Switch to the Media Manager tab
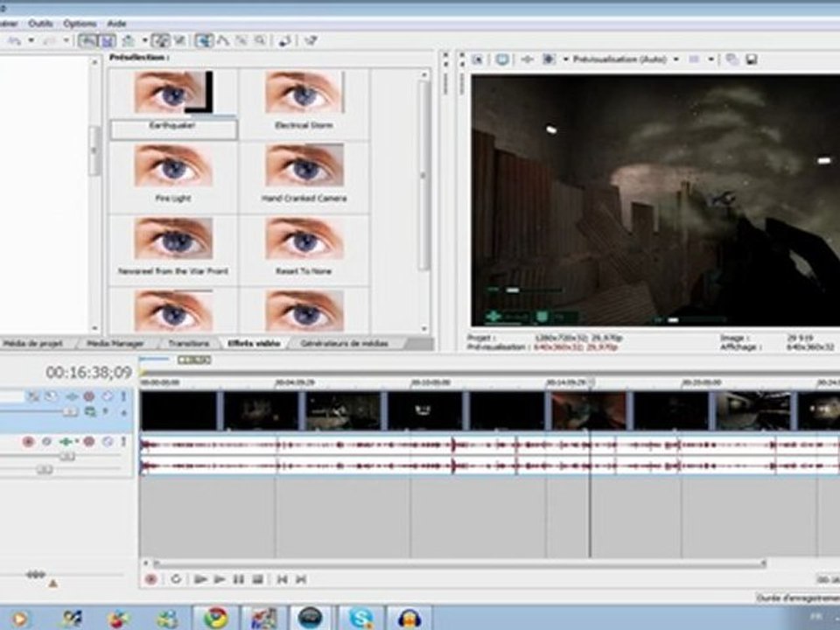This screenshot has height=630, width=840. click(x=115, y=343)
